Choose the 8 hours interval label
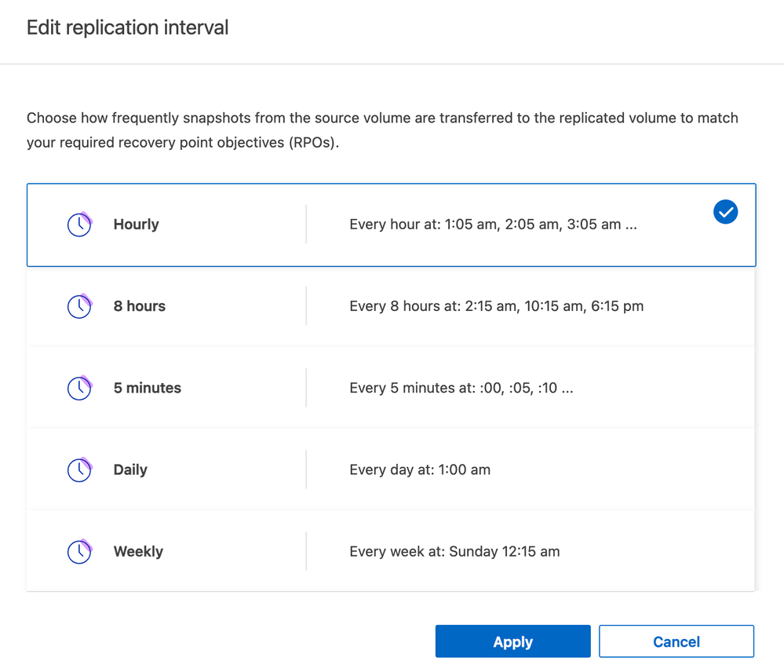784x672 pixels. (139, 306)
